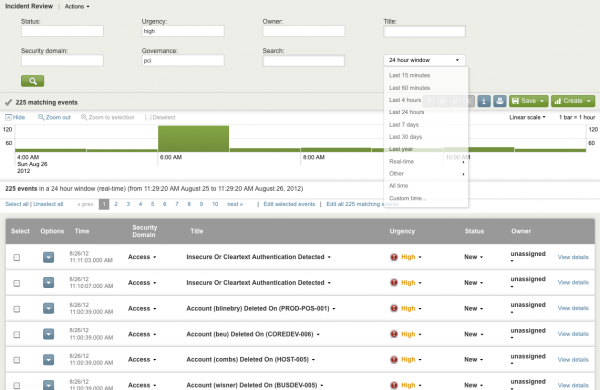Open options arrow for 11:11:03 event

click(x=48, y=257)
